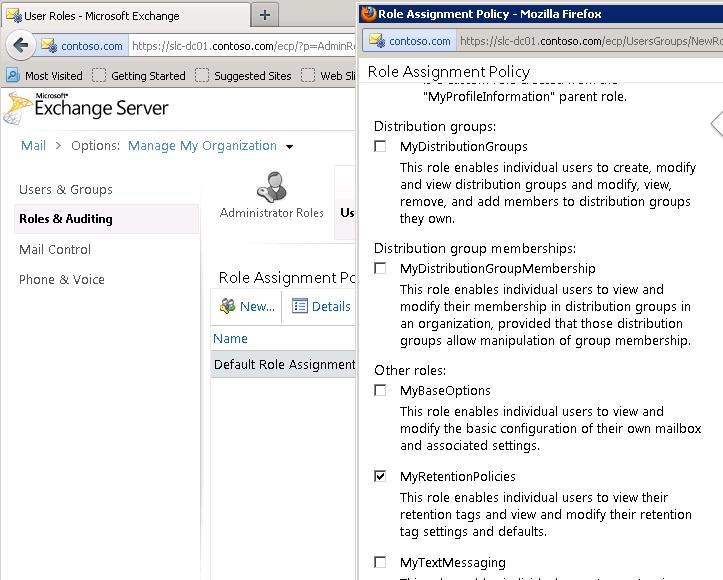Click the MyDistributionGroupMembership label text
Screen dimensions: 723x580
pyautogui.click(x=498, y=268)
